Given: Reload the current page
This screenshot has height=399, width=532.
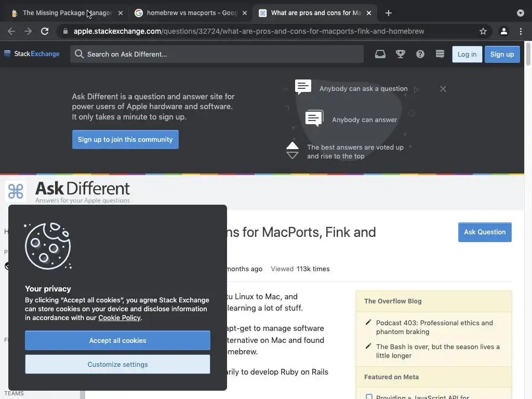Looking at the screenshot, I should [45, 31].
